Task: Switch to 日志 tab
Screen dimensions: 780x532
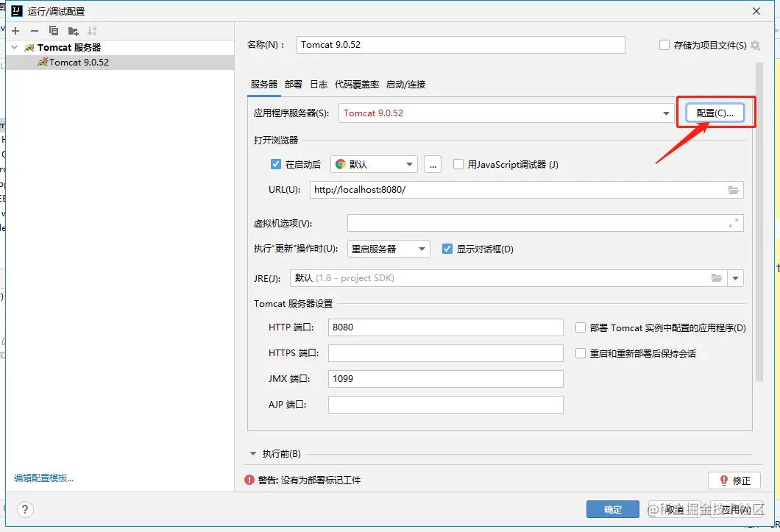Action: click(x=319, y=84)
